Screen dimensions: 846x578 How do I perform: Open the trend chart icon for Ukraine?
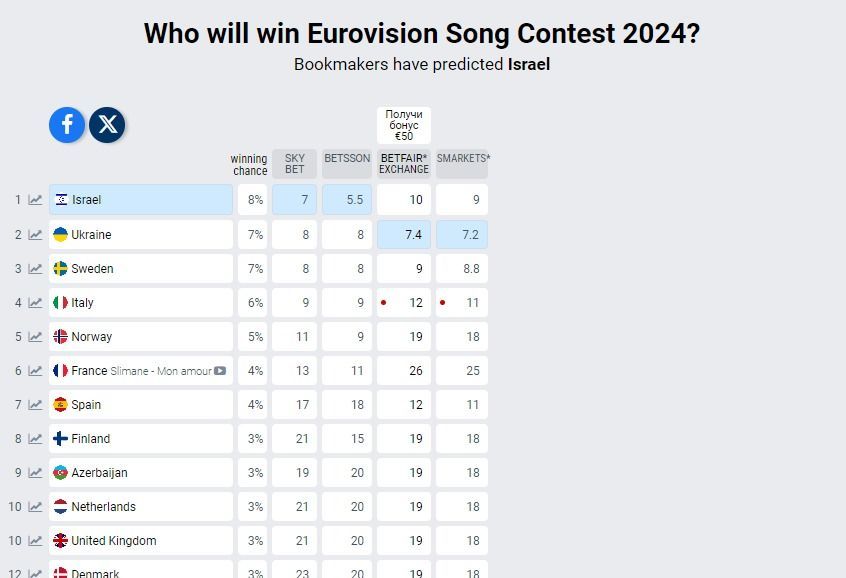pos(35,235)
